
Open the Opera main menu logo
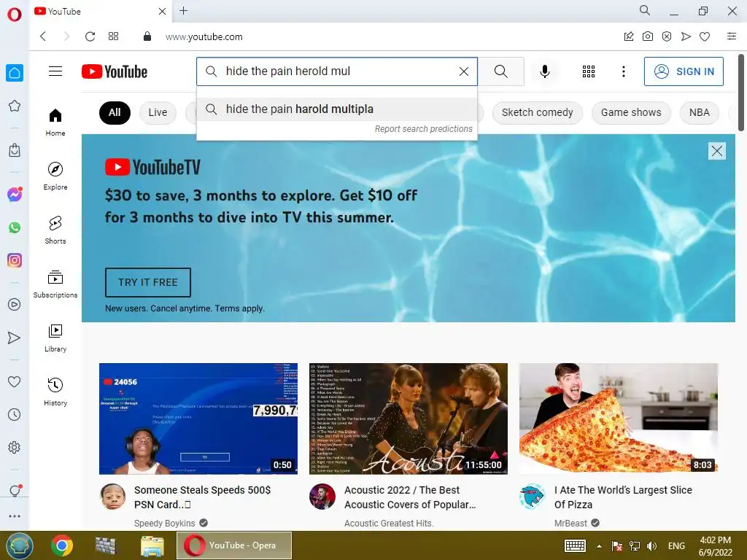coord(15,15)
